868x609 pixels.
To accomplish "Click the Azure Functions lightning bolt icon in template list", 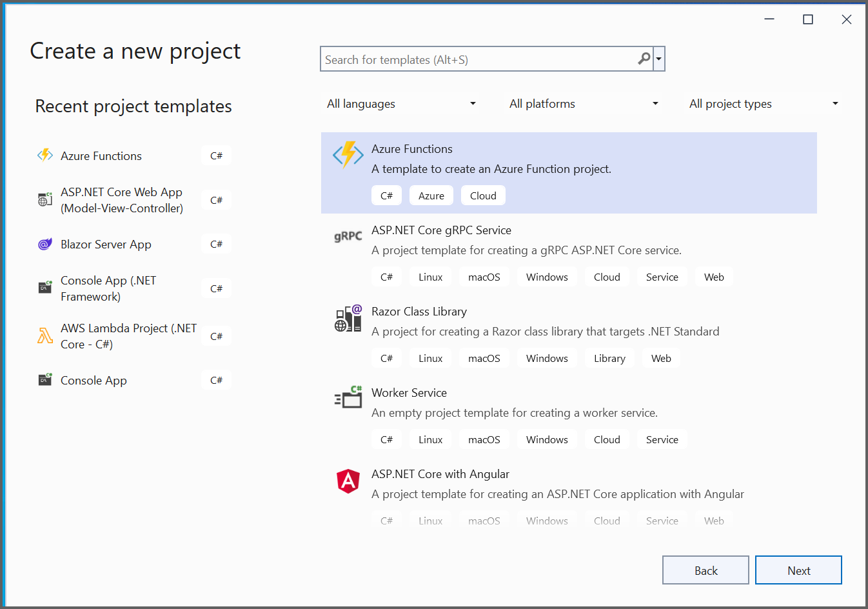I will point(348,155).
